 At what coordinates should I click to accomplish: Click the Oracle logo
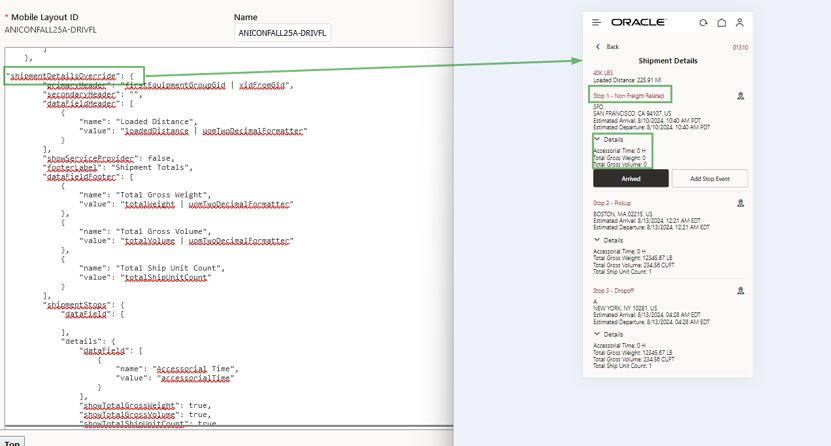pos(639,22)
